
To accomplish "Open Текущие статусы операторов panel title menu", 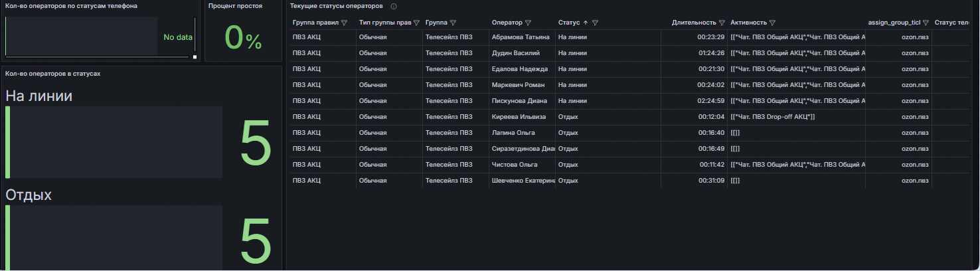I will point(337,6).
